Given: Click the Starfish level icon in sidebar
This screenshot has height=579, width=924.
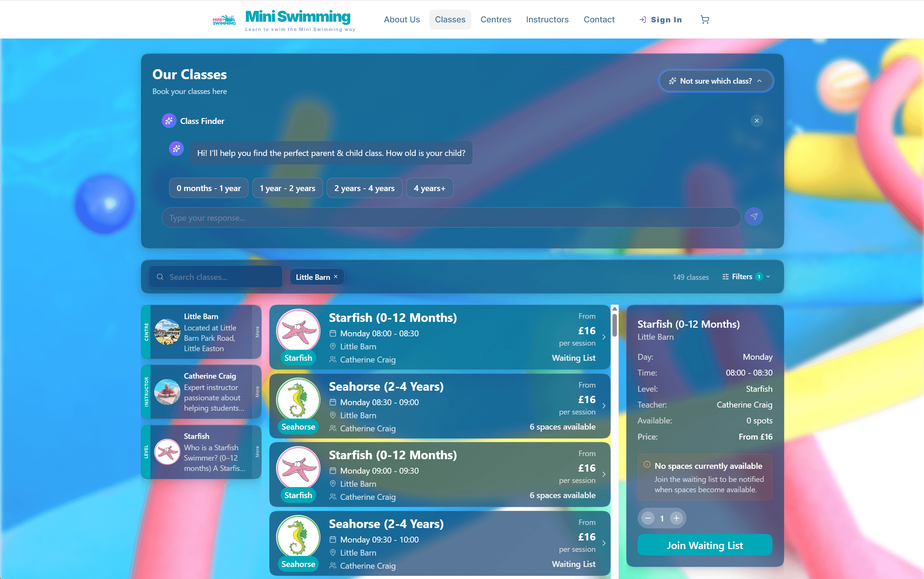Looking at the screenshot, I should click(167, 452).
